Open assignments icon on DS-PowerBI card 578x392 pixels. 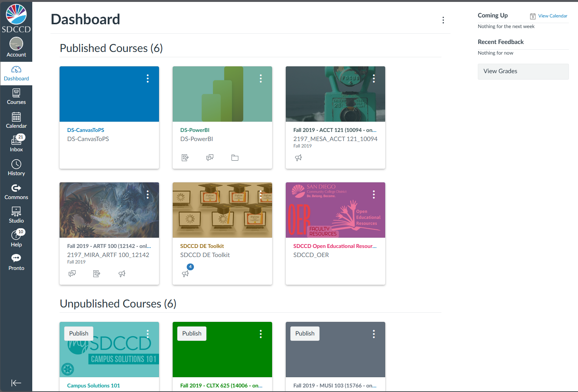185,158
